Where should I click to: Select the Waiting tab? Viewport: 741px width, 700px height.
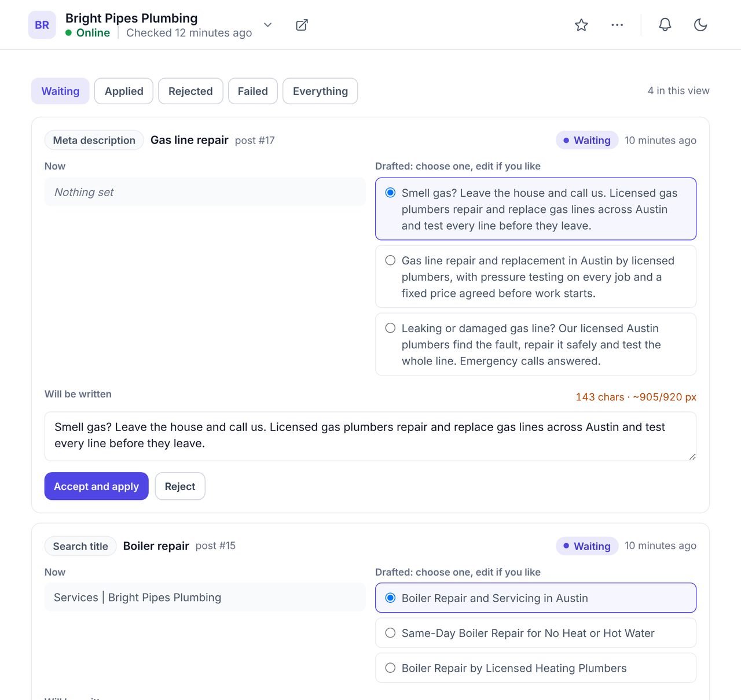tap(60, 91)
